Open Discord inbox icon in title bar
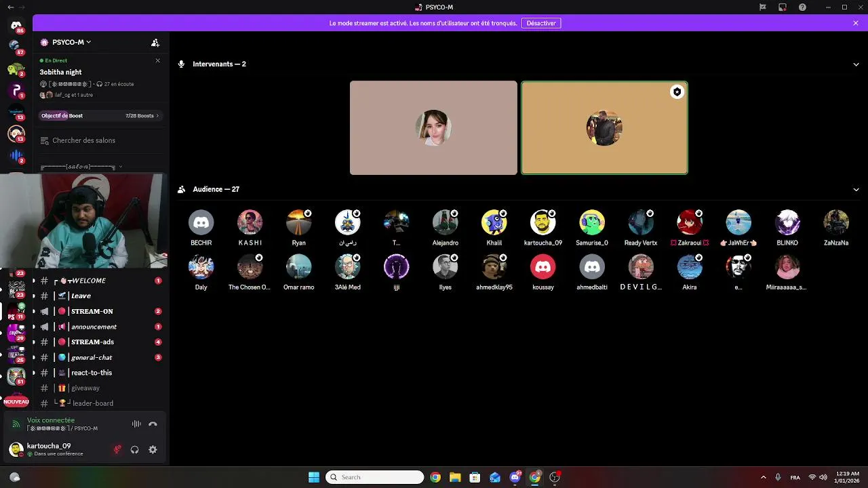868x488 pixels. [783, 7]
